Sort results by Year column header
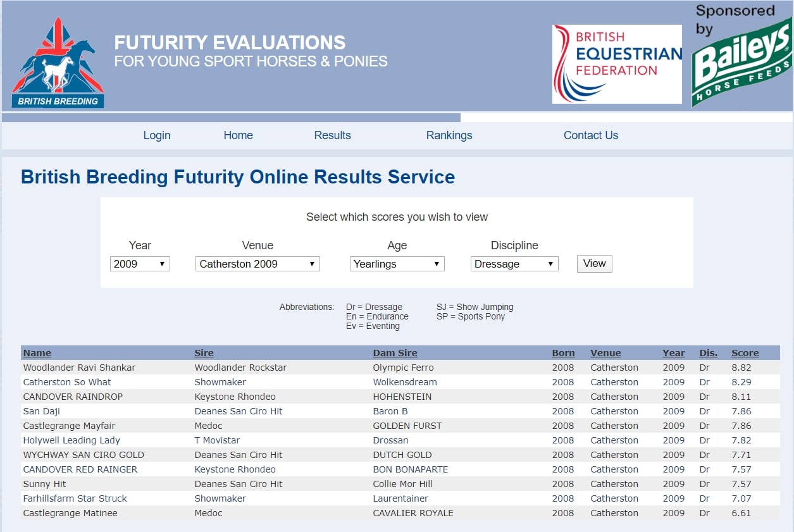 [x=674, y=353]
